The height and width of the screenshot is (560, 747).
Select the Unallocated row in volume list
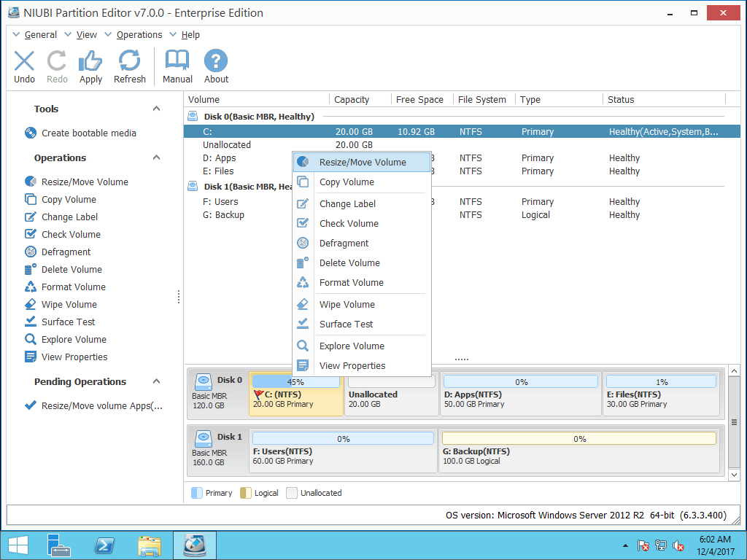click(x=462, y=145)
